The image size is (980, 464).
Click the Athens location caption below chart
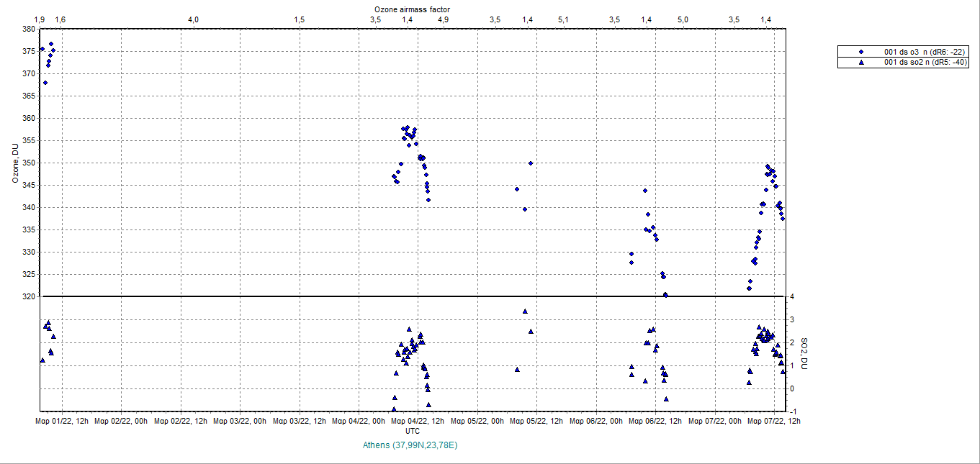(x=410, y=445)
